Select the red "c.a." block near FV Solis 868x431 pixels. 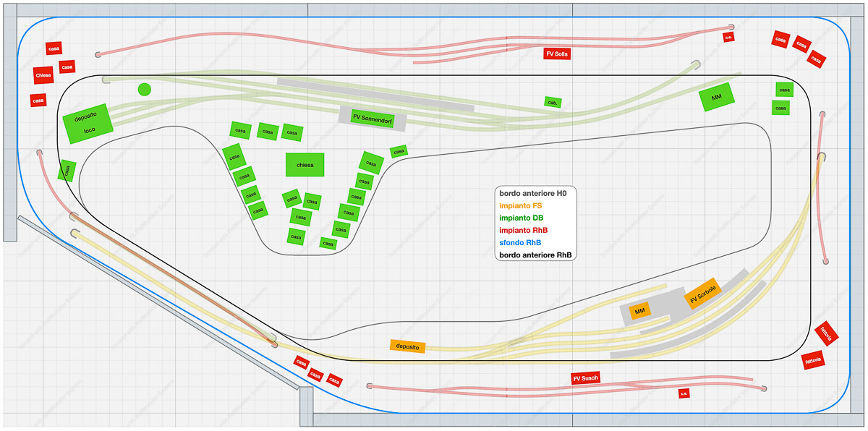(x=728, y=37)
